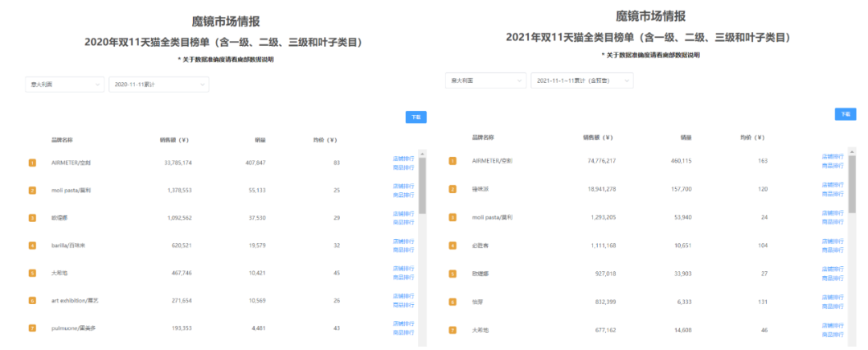Click rank 1 badge in the 2021 table
868x350 pixels.
pyautogui.click(x=452, y=161)
